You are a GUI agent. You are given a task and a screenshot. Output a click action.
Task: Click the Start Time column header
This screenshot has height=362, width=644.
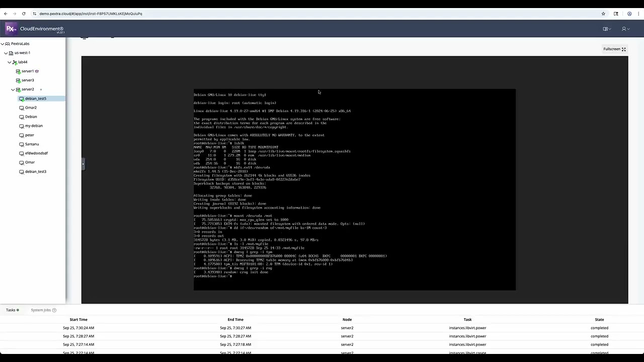[x=78, y=319]
